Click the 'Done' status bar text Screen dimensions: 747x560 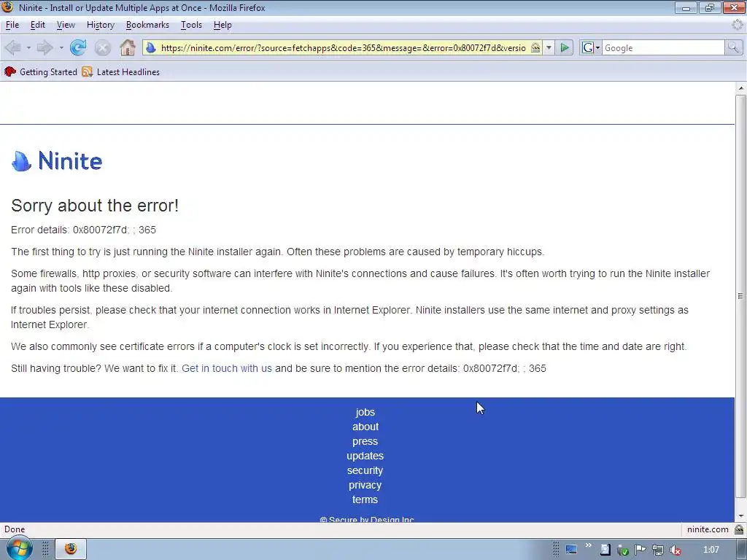[15, 529]
